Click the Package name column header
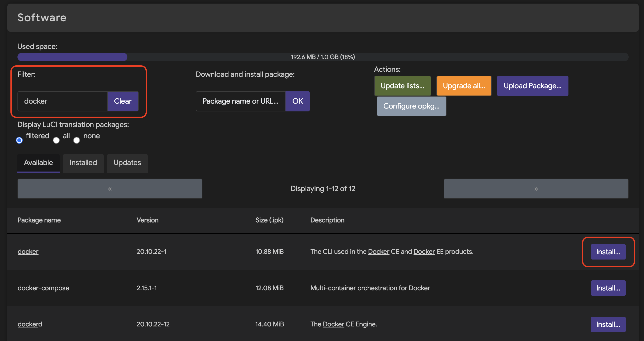Screen dimensions: 644x341 pos(39,220)
